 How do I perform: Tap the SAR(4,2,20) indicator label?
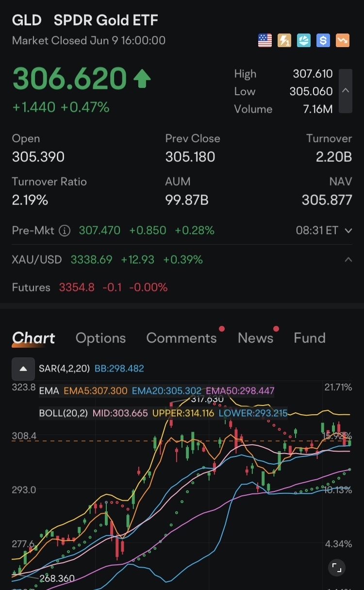tap(64, 369)
